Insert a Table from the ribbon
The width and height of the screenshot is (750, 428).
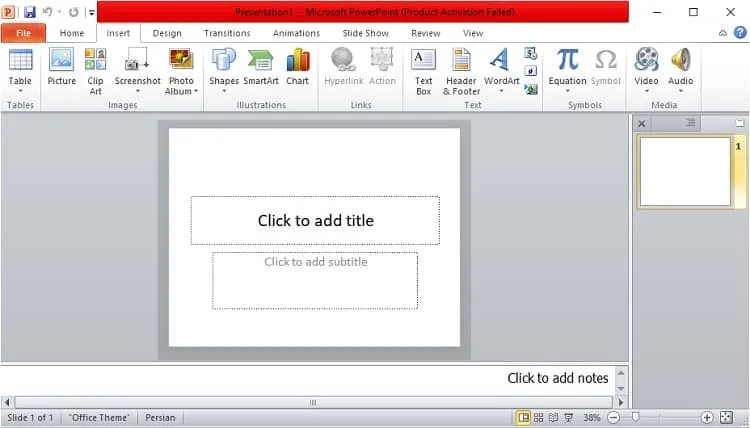20,71
